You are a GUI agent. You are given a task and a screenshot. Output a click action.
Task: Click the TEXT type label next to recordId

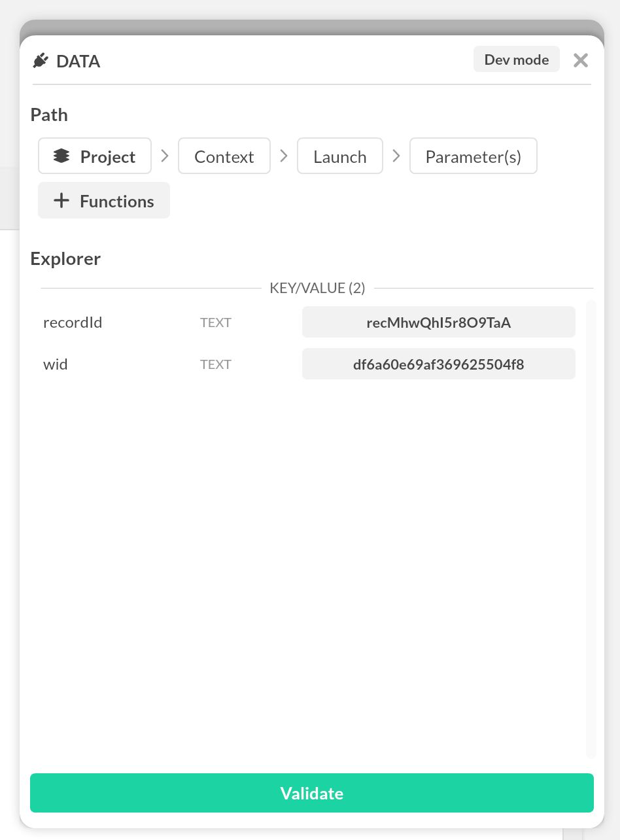point(216,322)
